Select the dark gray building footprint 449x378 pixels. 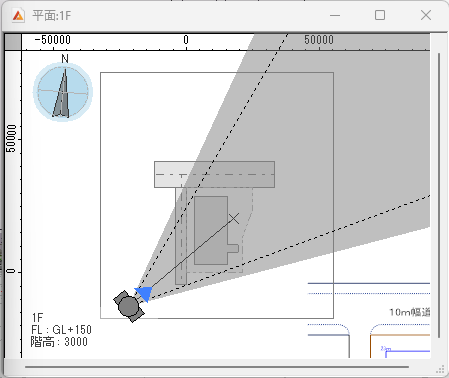tap(213, 230)
